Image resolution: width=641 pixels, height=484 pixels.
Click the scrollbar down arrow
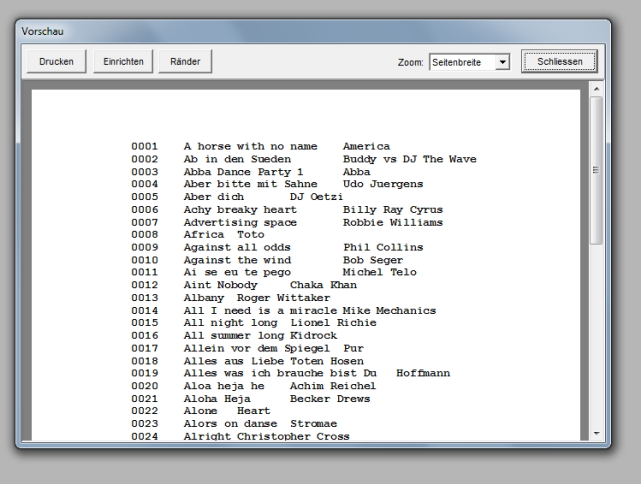pos(597,433)
